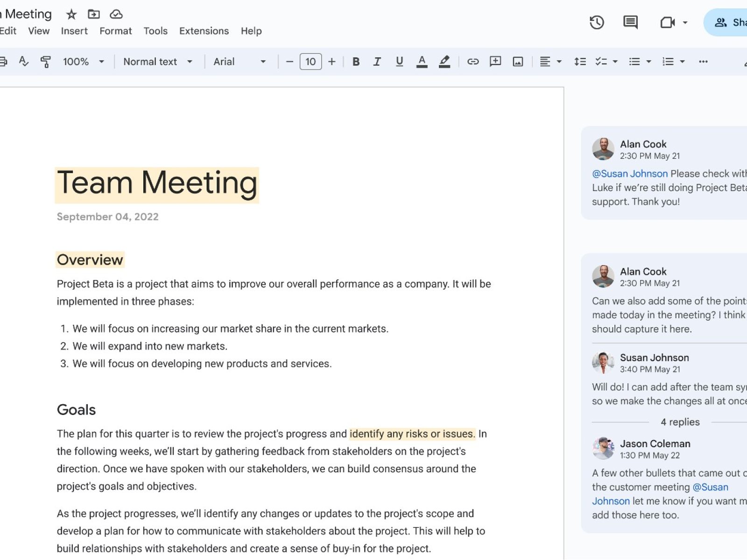Screen dimensions: 747x560
Task: Open the highlight color picker
Action: coord(444,62)
